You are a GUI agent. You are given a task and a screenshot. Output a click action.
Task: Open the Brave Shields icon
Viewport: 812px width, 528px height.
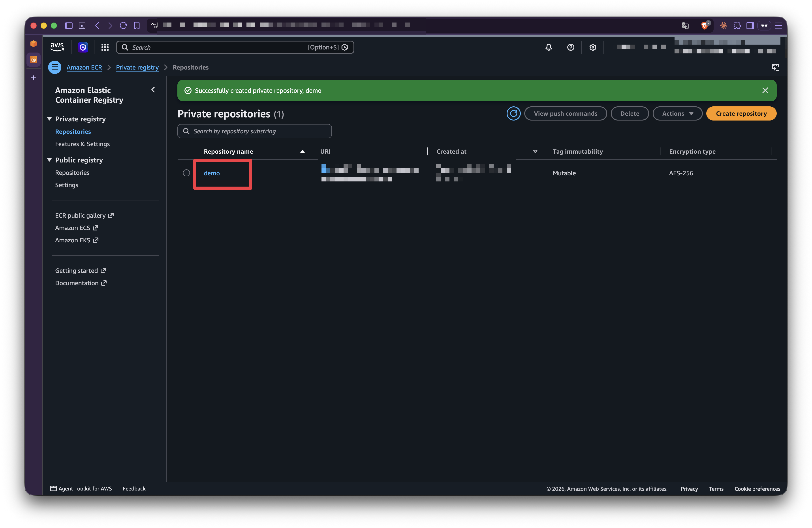705,25
